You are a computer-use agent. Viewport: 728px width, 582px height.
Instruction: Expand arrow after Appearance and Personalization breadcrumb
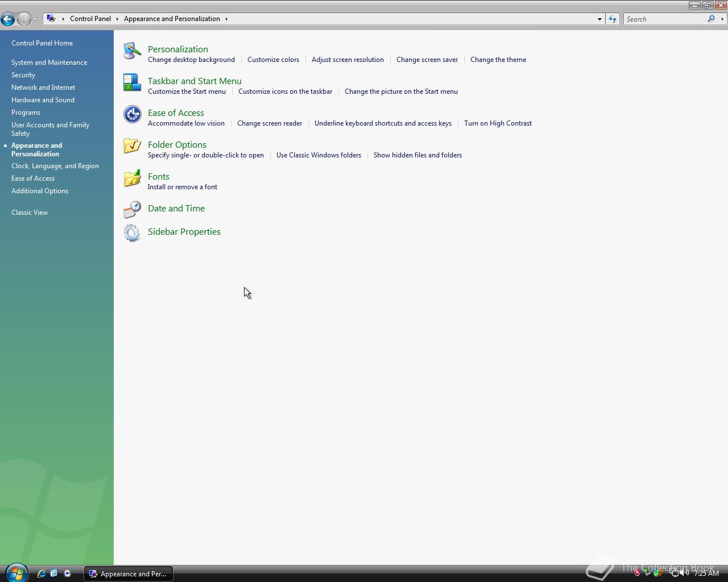[226, 19]
